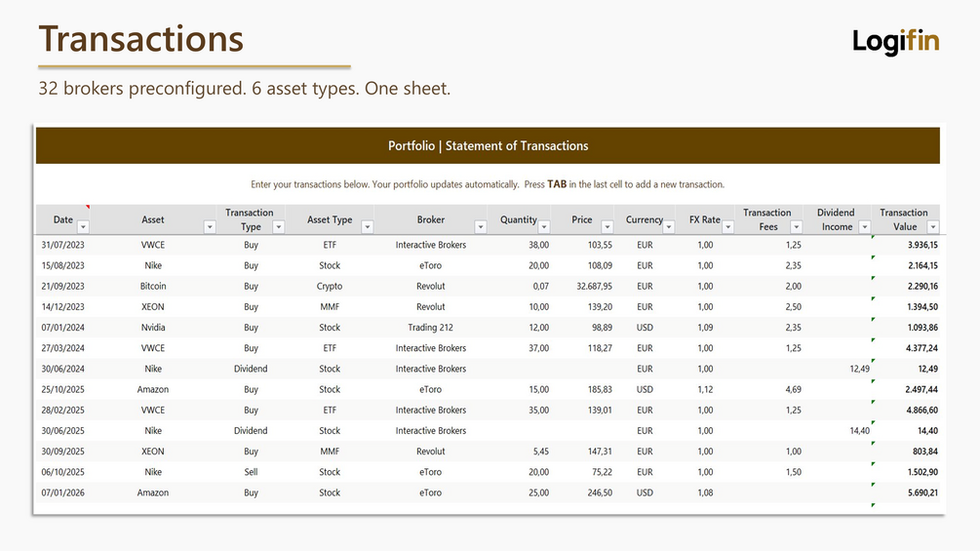Screen dimensions: 980x551
Task: Select the transaction value 4.866,60
Action: coord(922,410)
